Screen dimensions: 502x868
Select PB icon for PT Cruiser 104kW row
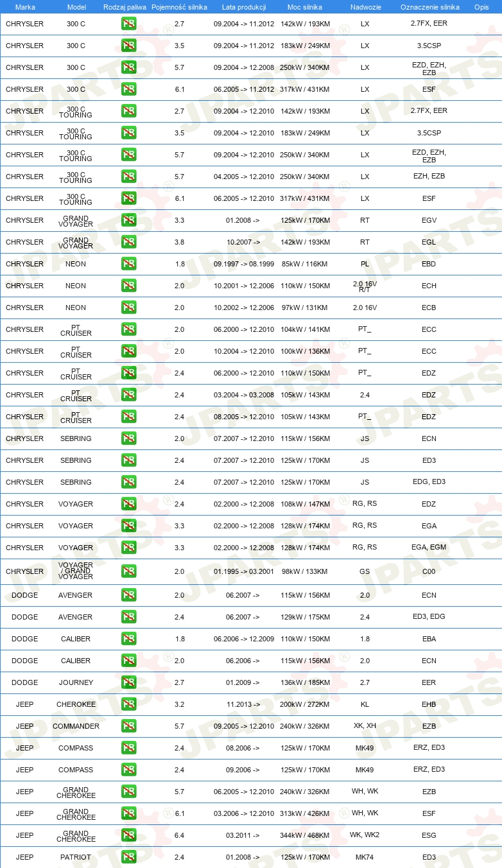(x=128, y=329)
